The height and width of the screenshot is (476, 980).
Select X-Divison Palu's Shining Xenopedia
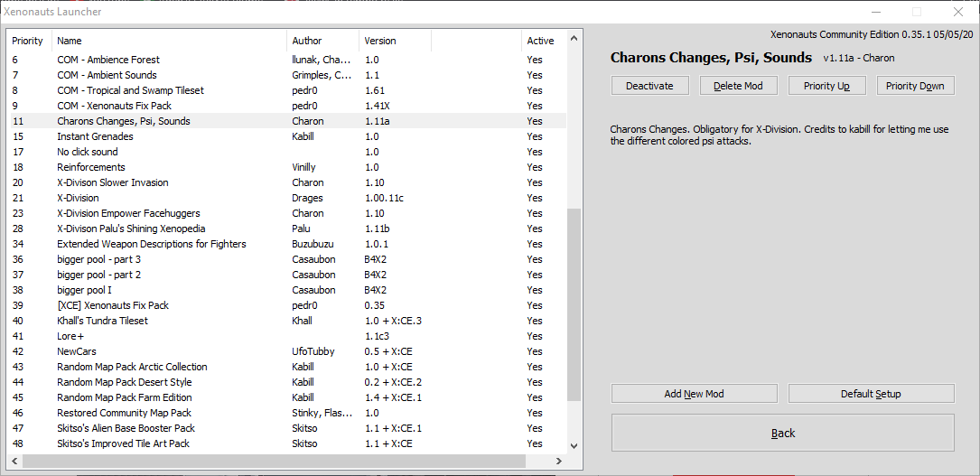click(287, 229)
